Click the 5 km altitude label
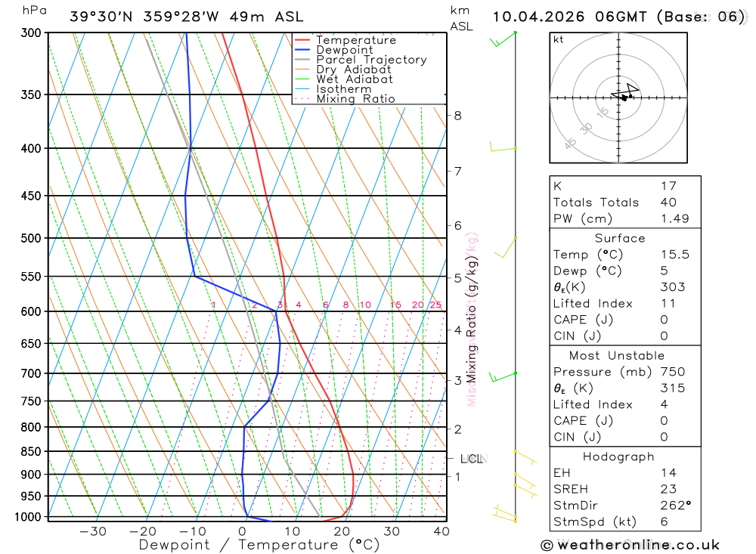 coord(457,278)
